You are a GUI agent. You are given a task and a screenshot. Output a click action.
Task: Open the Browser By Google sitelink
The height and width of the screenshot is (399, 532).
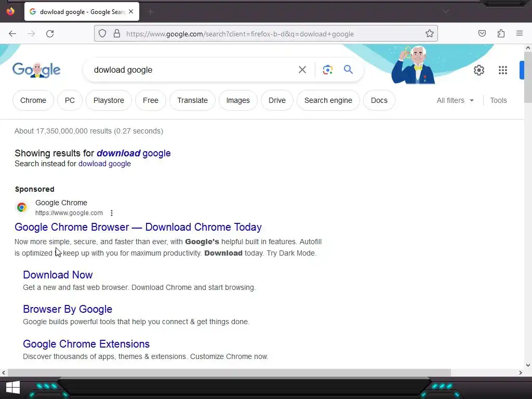tap(68, 309)
